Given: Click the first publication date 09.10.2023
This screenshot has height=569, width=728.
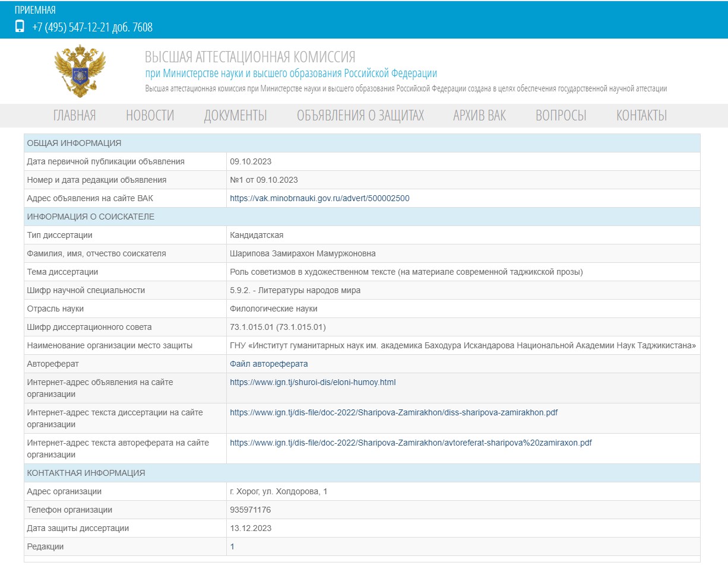Looking at the screenshot, I should click(251, 161).
